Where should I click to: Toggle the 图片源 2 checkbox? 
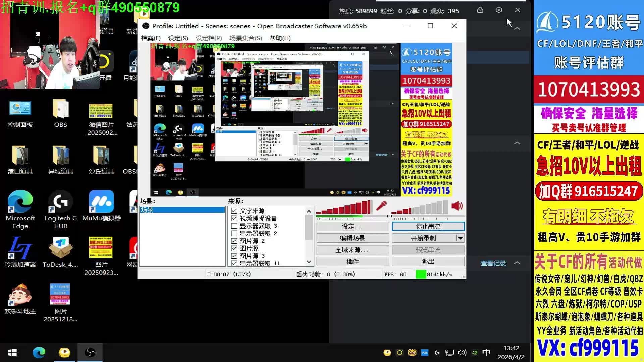(x=234, y=241)
